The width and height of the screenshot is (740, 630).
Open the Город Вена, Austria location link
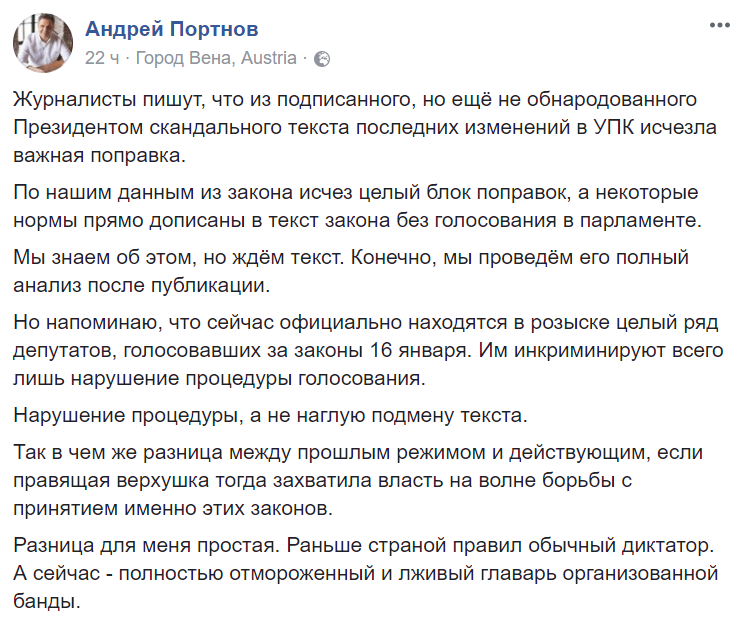[x=216, y=59]
